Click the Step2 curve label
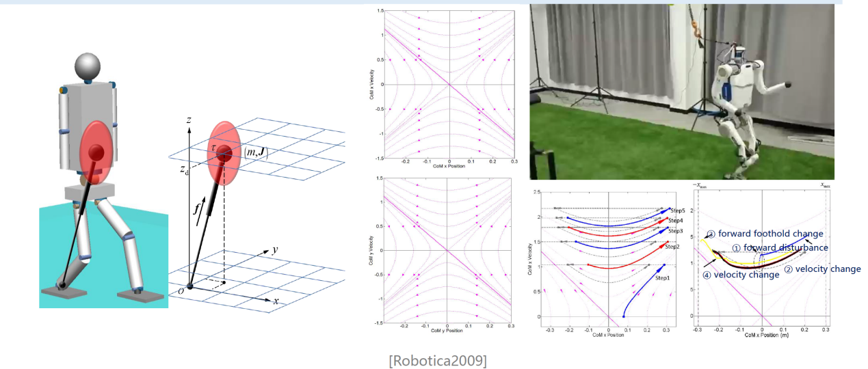 click(x=672, y=246)
